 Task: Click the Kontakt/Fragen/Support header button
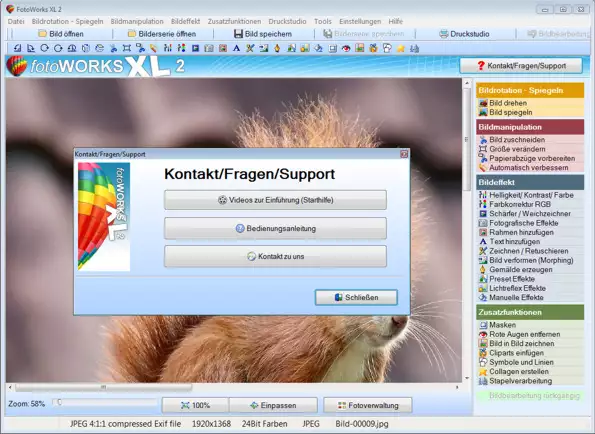521,66
